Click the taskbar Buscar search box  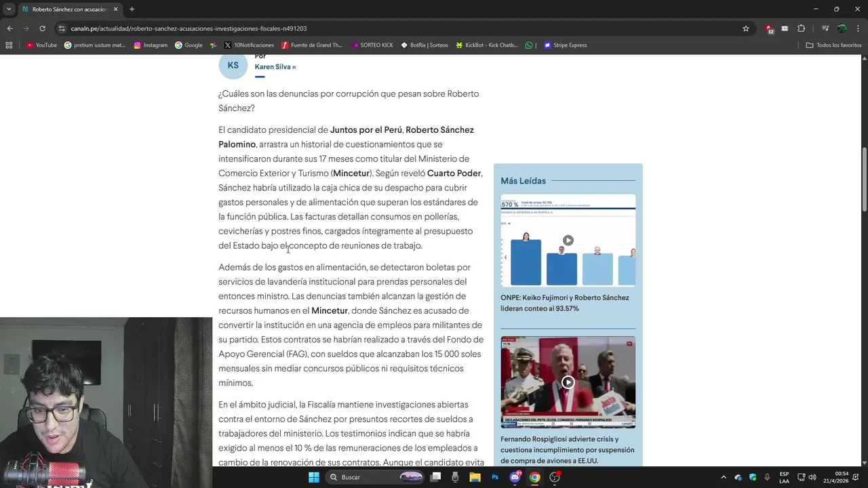pyautogui.click(x=375, y=477)
